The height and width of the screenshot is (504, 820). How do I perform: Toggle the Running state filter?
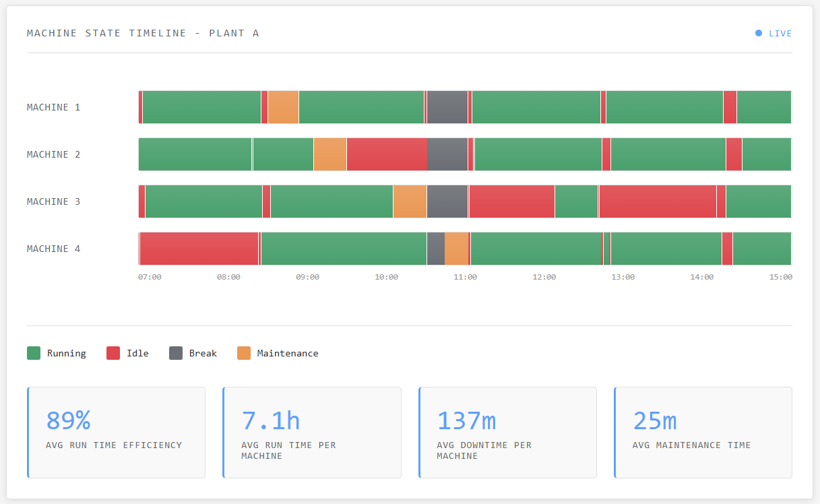point(57,352)
